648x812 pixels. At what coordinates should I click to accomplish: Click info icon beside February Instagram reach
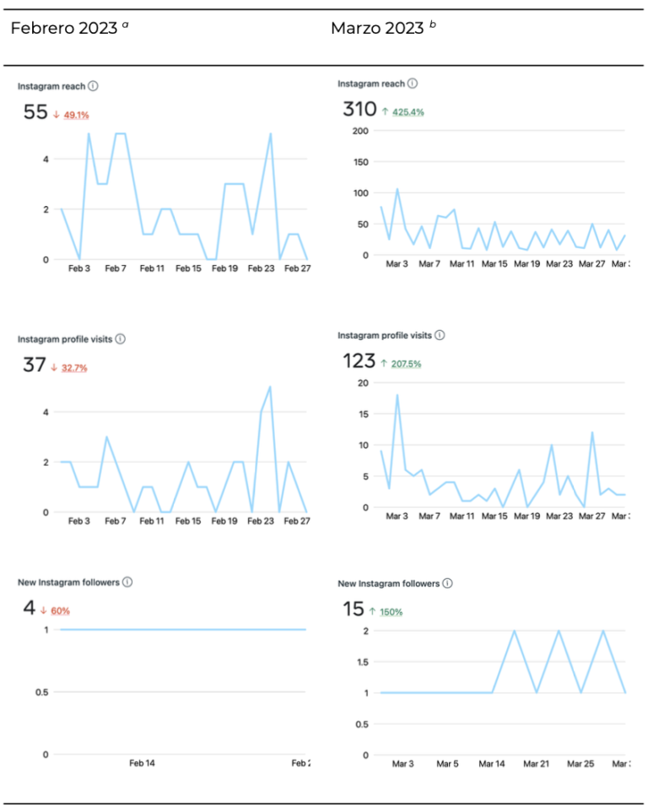pyautogui.click(x=93, y=86)
